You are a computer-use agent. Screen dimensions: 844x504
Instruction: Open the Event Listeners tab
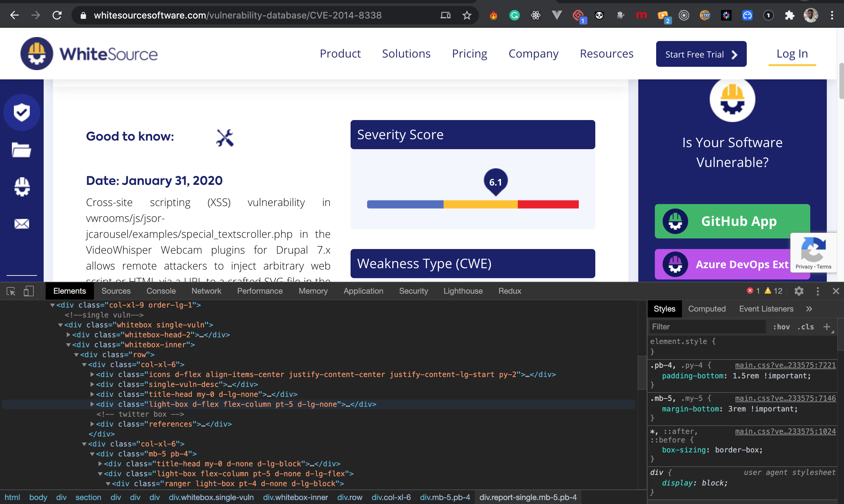coord(766,309)
